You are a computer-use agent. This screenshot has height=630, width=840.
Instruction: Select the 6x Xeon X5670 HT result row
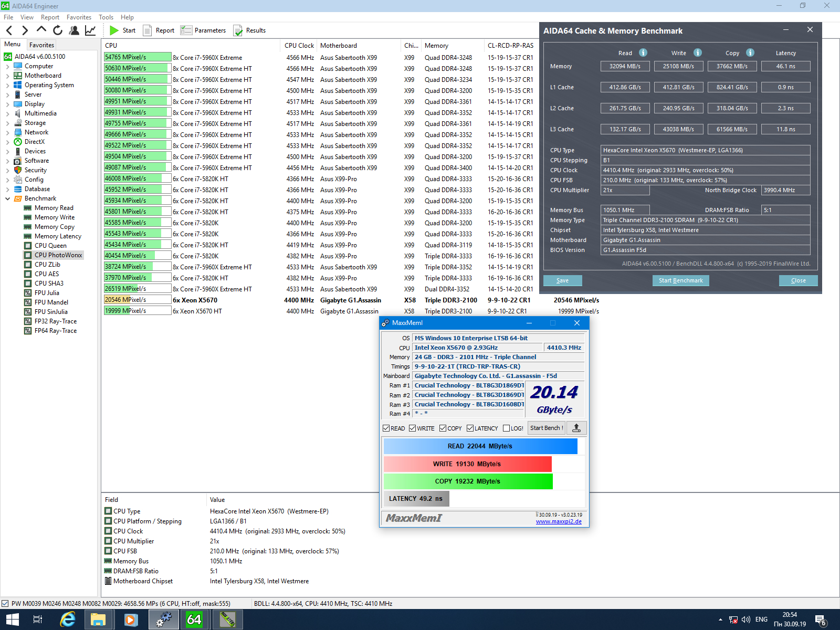352,311
